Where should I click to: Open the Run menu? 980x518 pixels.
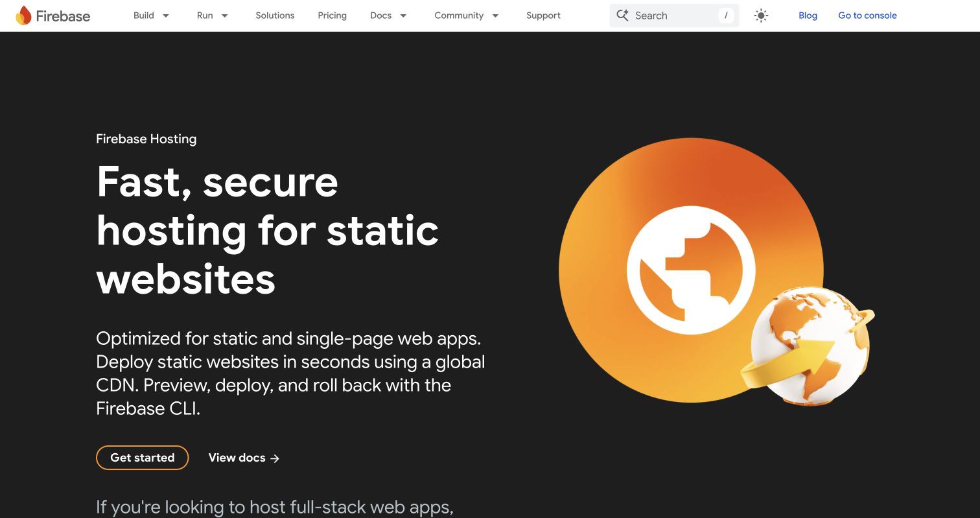[205, 16]
